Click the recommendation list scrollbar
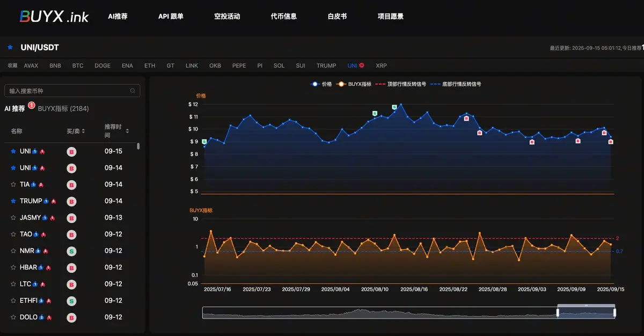The image size is (644, 336). click(x=138, y=146)
